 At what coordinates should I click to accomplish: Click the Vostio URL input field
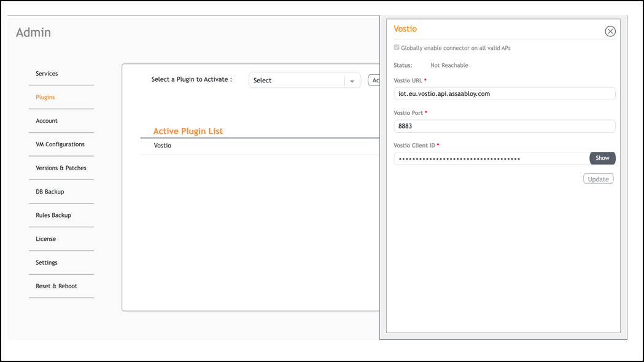[505, 94]
